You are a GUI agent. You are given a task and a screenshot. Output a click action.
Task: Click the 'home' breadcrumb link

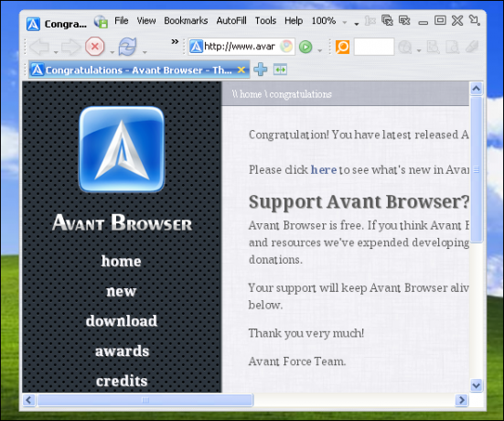tap(251, 94)
